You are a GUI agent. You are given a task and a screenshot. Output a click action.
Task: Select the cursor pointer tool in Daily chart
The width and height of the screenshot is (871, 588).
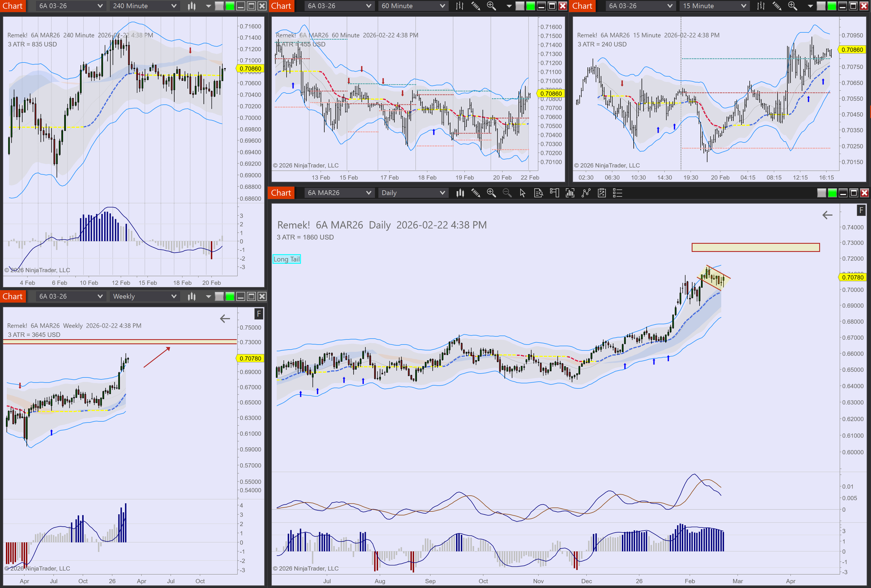coord(523,193)
